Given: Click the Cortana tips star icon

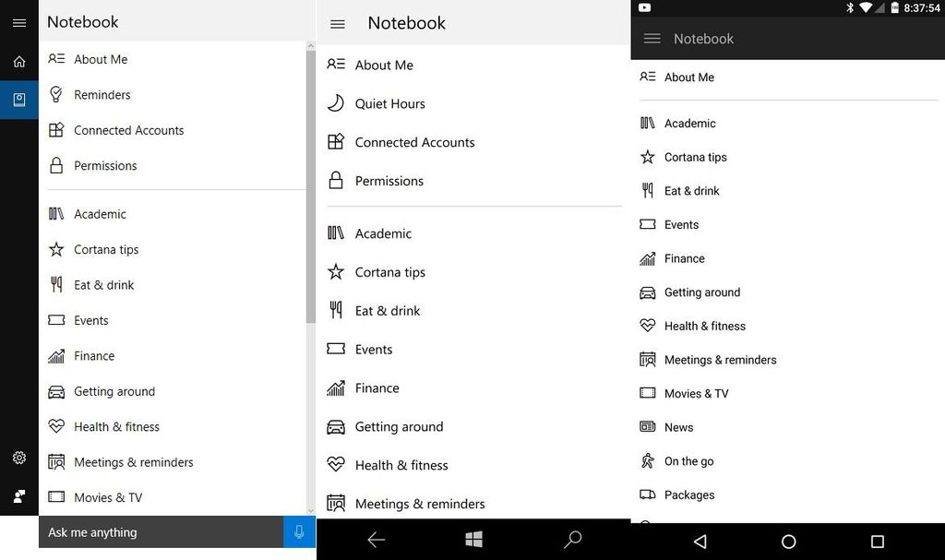Looking at the screenshot, I should [56, 249].
